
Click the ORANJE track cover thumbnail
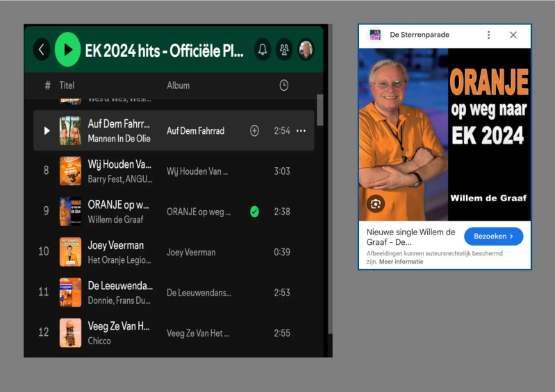70,212
